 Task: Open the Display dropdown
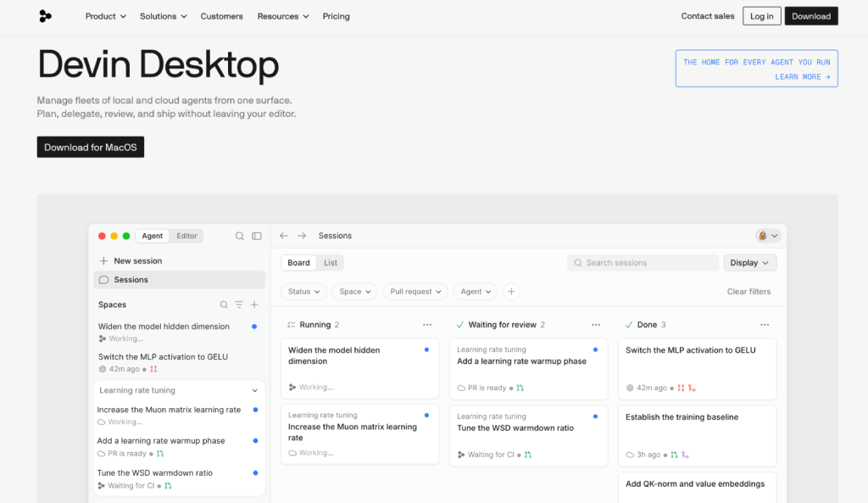tap(749, 263)
